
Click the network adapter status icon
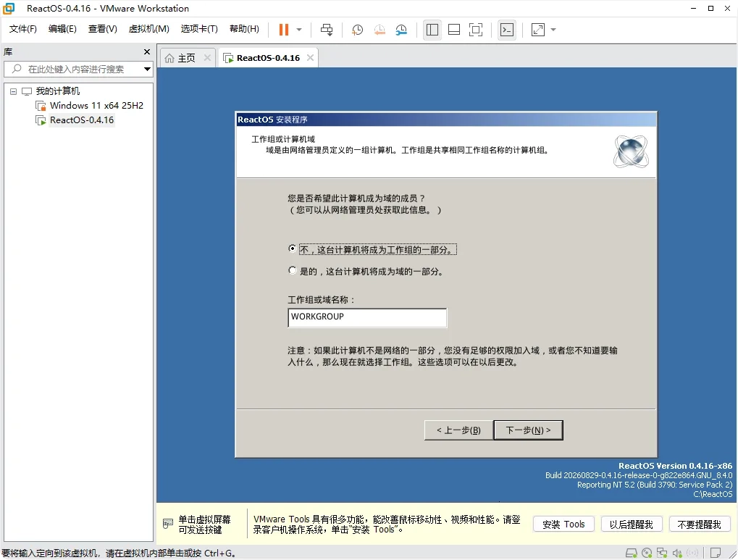(662, 553)
